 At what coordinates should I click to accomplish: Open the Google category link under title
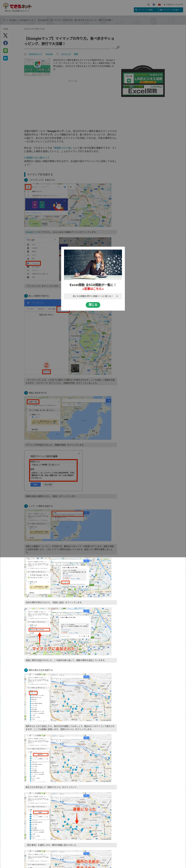click(49, 54)
